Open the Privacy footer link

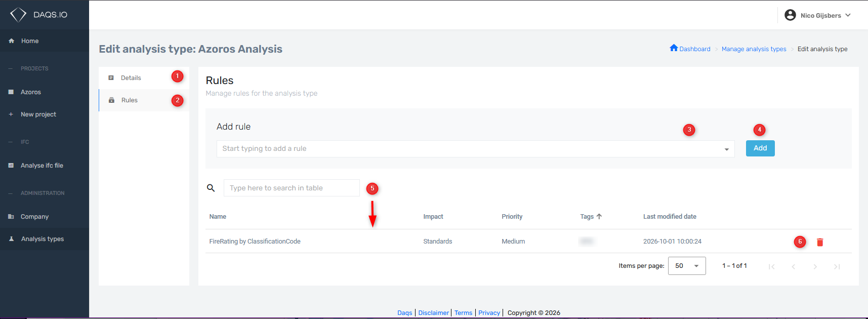pos(489,313)
